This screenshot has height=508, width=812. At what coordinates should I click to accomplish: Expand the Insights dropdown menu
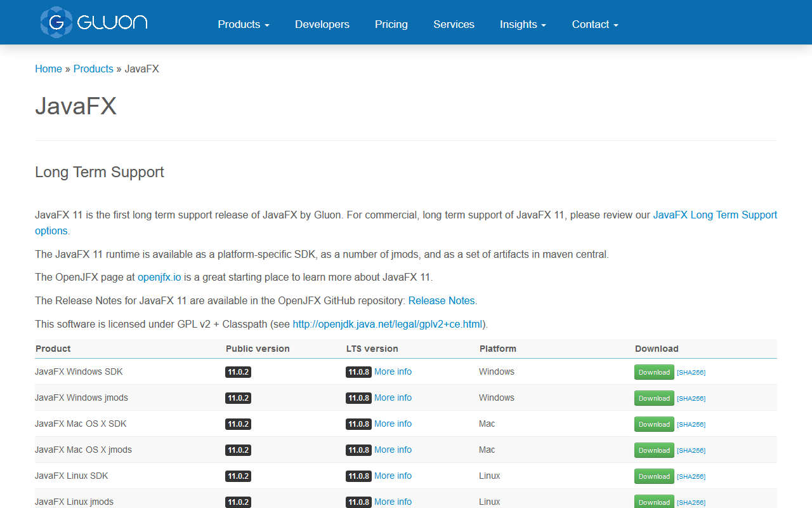tap(523, 24)
